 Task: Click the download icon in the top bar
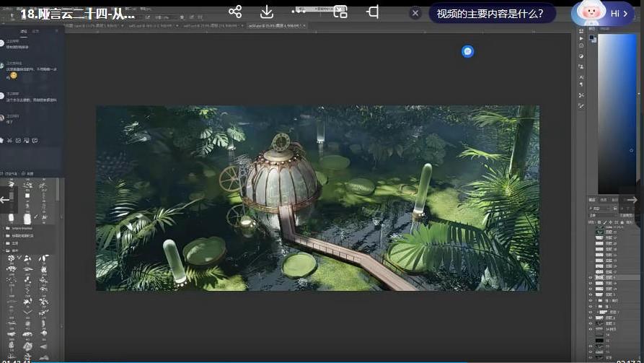[x=267, y=12]
